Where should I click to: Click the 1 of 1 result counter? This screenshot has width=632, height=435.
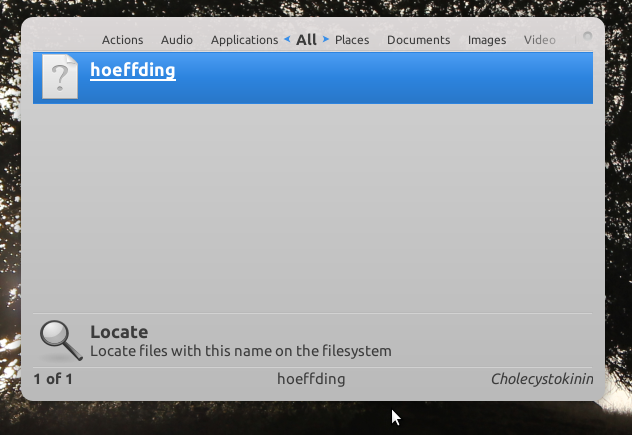pos(53,379)
